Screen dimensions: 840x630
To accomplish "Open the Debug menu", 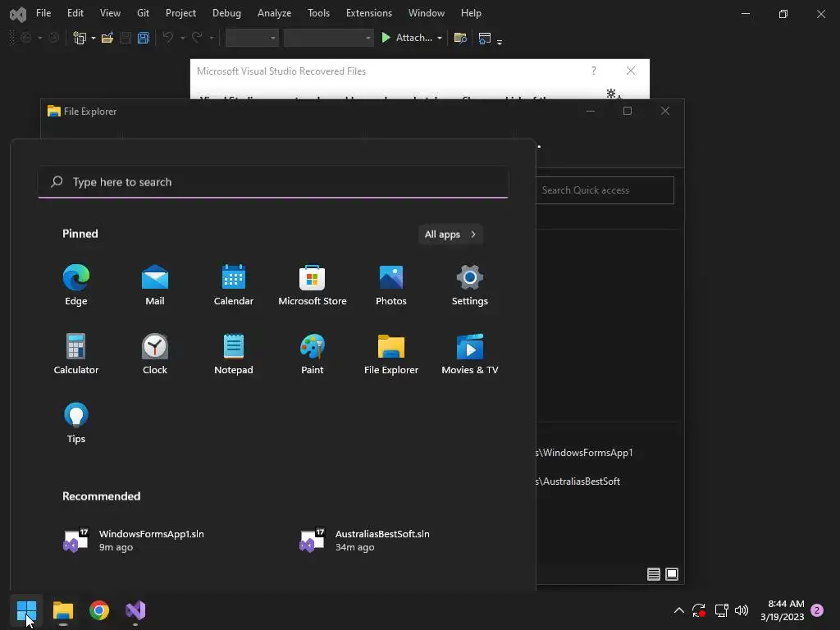I will coord(226,13).
